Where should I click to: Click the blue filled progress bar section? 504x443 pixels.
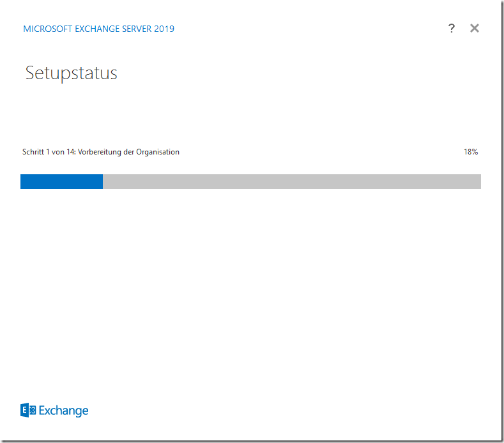click(61, 182)
